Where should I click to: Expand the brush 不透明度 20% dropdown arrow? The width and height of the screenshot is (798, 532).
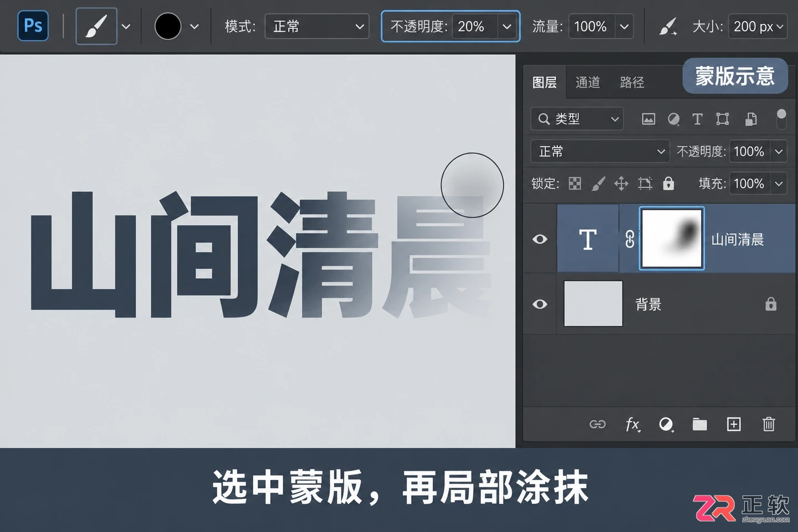pos(507,26)
